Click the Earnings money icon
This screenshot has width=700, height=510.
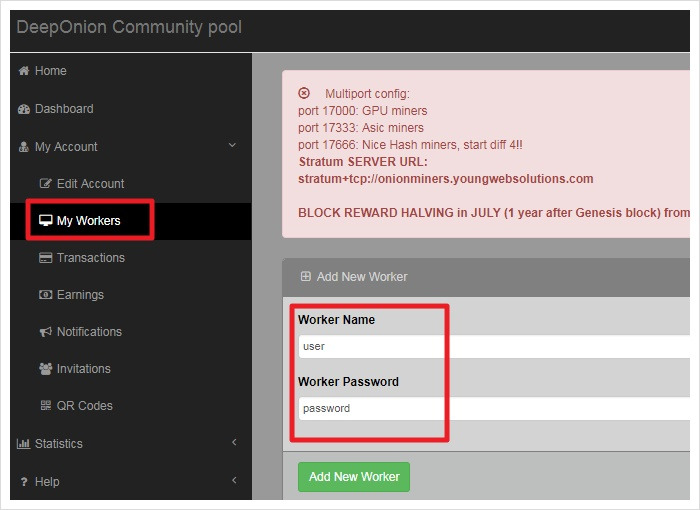(46, 295)
